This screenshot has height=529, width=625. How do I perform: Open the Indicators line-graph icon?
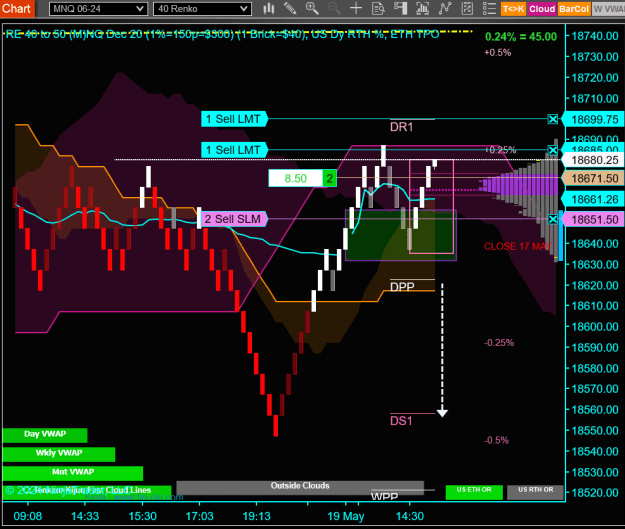(x=445, y=8)
